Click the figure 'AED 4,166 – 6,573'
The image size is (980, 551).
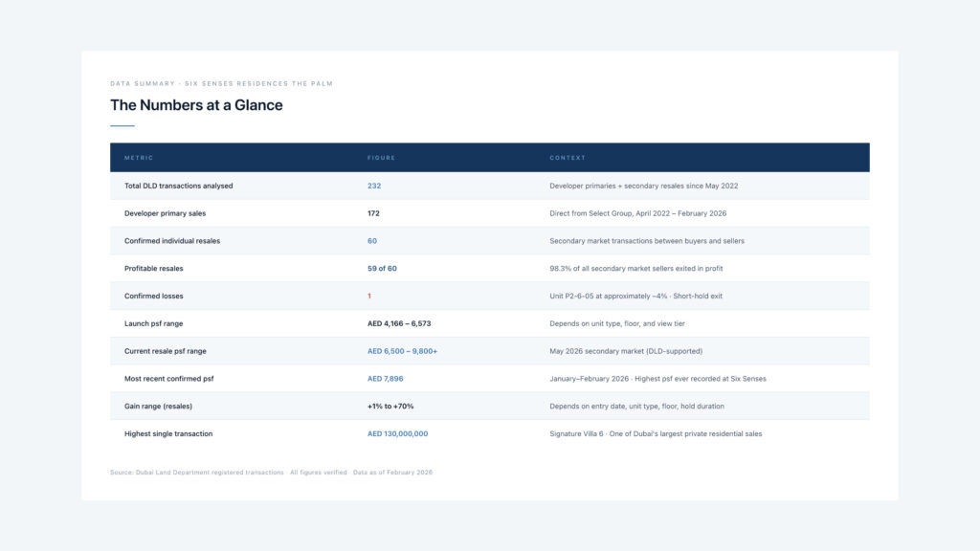click(399, 323)
